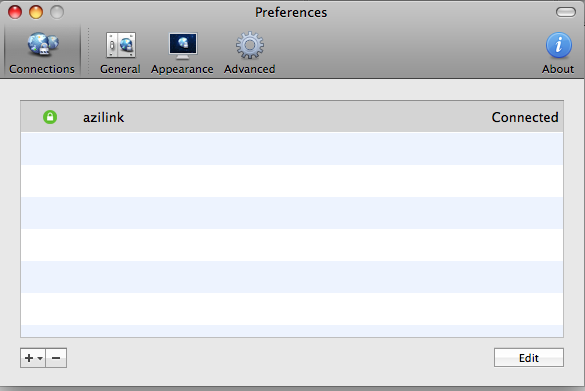The image size is (585, 391).
Task: Click the Advanced tab label
Action: coord(250,69)
